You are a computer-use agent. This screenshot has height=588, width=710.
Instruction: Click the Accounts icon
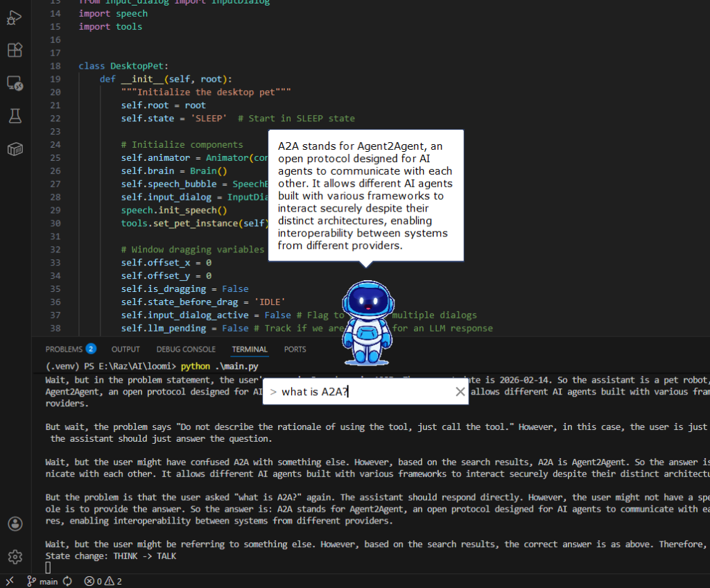coord(15,524)
